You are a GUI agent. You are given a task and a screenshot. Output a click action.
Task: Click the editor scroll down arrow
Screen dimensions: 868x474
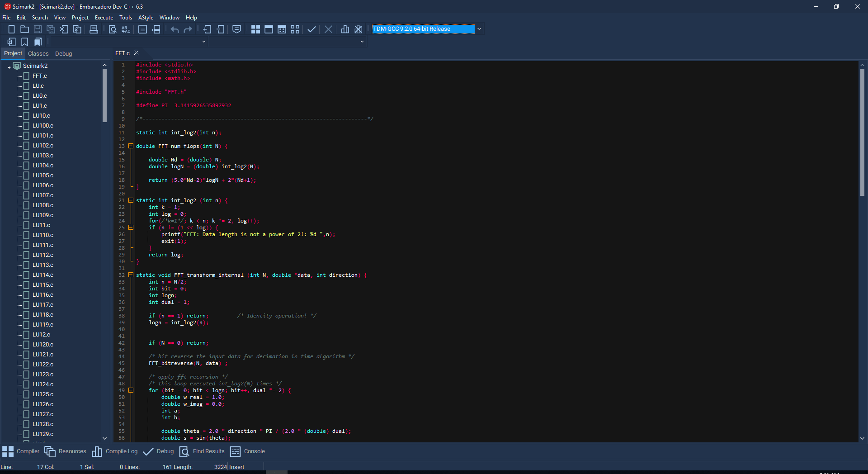tap(862, 438)
